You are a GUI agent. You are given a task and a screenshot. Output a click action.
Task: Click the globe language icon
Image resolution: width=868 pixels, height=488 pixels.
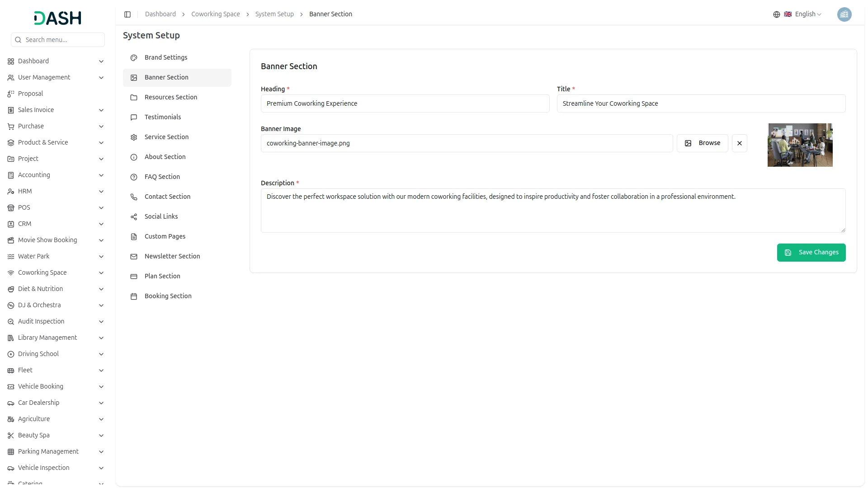pos(776,14)
